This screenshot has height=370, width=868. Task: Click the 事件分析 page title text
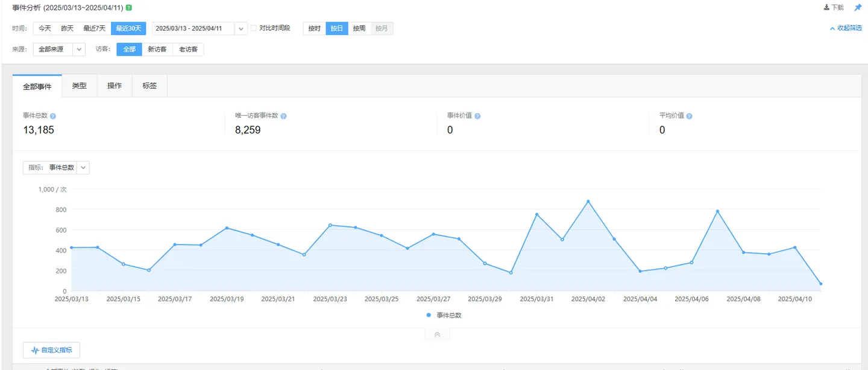[x=27, y=8]
